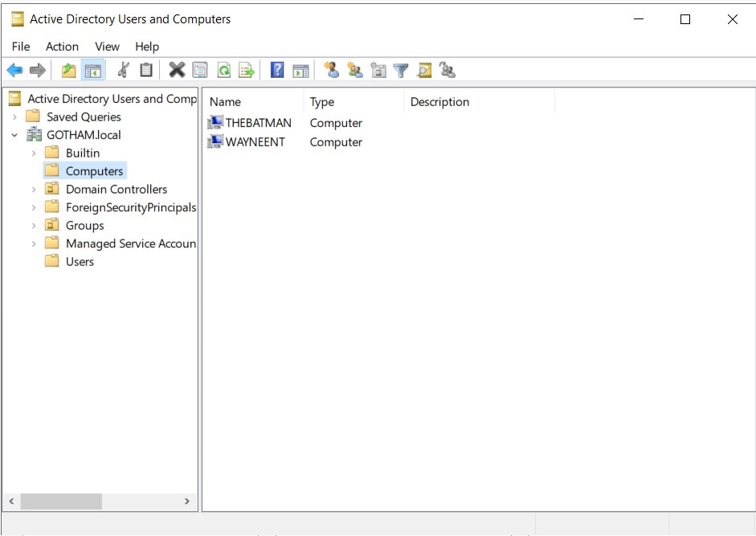This screenshot has height=536, width=756.
Task: Click the Filter funnel icon
Action: pyautogui.click(x=401, y=71)
